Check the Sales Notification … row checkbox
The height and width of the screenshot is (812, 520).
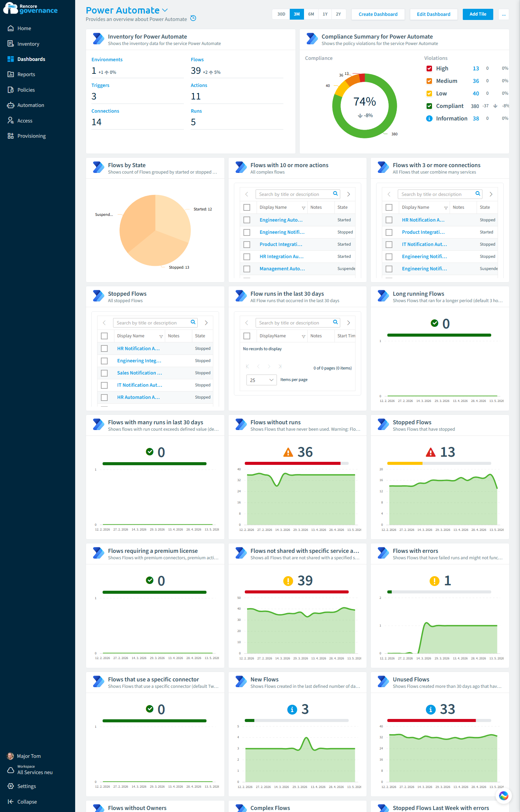click(104, 373)
